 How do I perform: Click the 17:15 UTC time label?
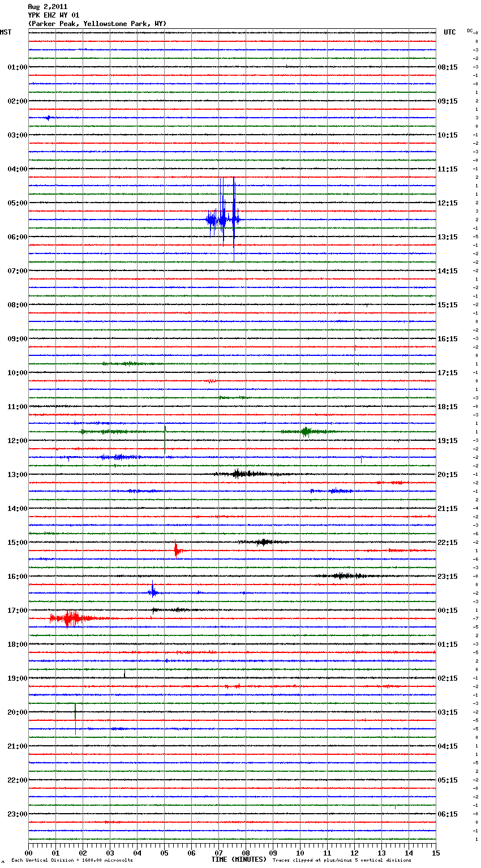click(x=448, y=373)
